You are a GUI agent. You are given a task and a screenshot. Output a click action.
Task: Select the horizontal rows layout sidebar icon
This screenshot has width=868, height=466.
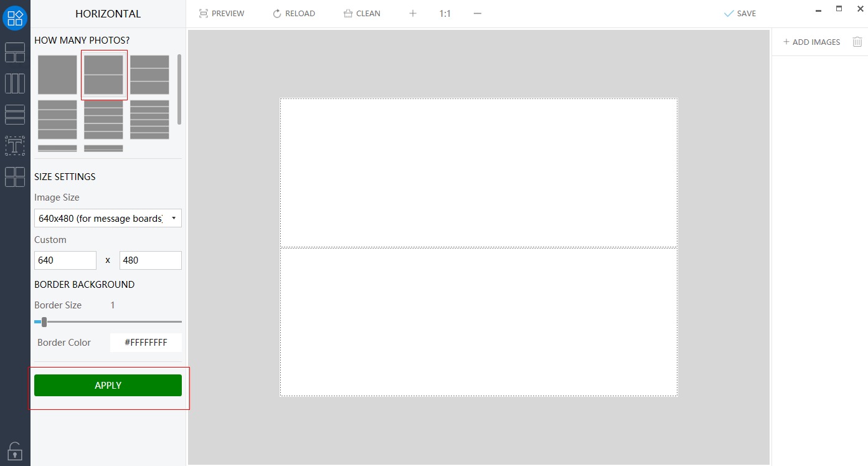tap(15, 115)
